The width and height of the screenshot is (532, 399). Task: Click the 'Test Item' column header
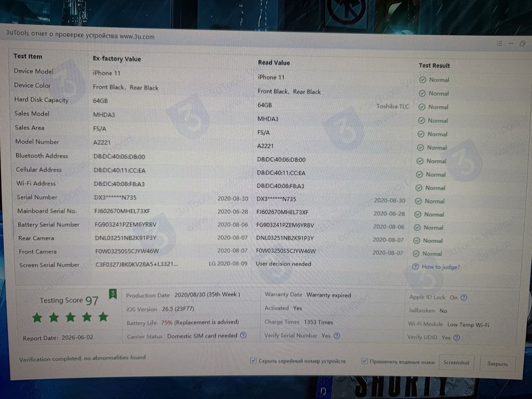28,56
